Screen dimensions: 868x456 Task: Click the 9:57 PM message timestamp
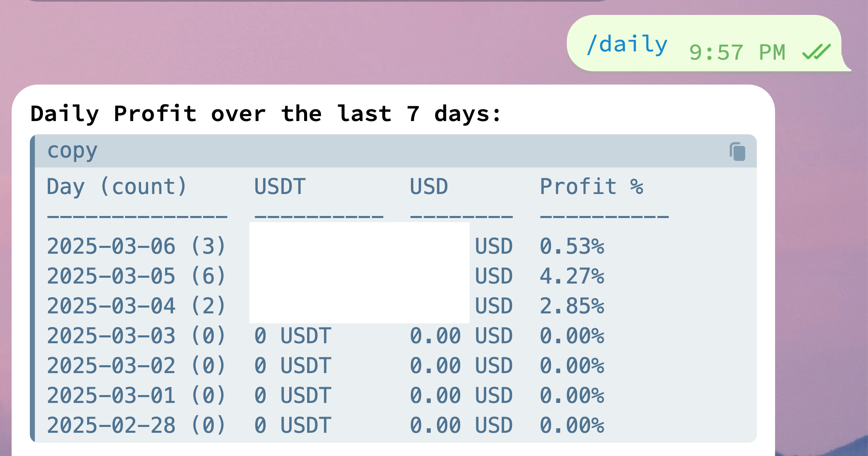tap(737, 53)
